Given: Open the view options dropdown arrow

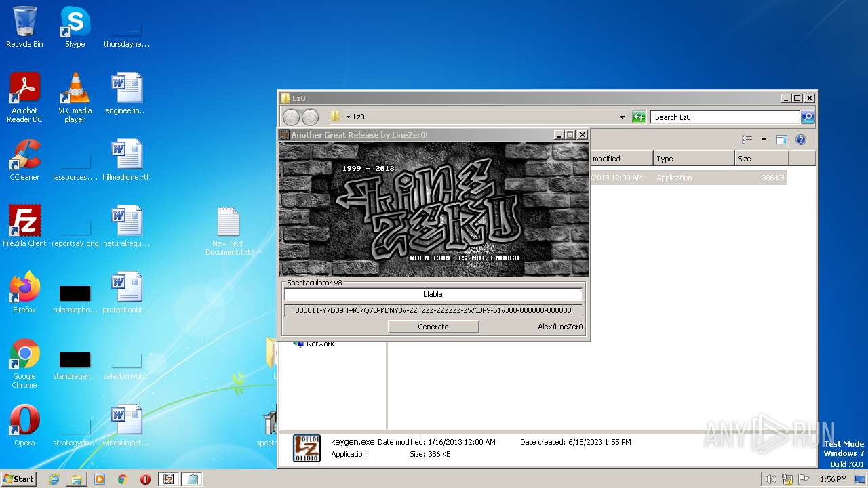Looking at the screenshot, I should 764,140.
